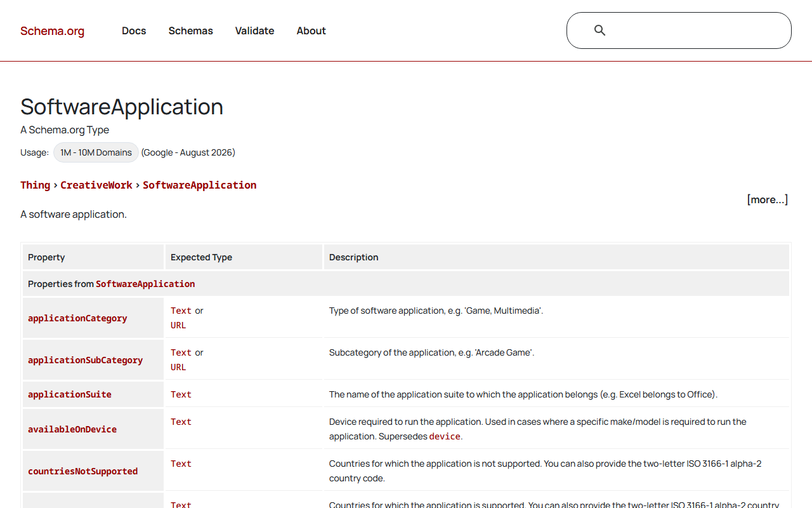The width and height of the screenshot is (812, 508).
Task: Open the applicationSubCategory property
Action: pos(85,360)
